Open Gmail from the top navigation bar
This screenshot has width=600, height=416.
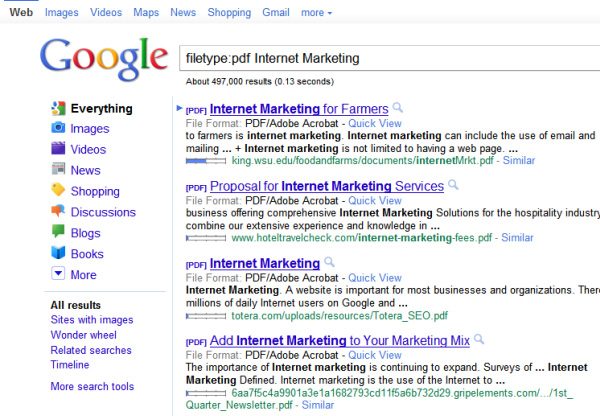(x=276, y=13)
